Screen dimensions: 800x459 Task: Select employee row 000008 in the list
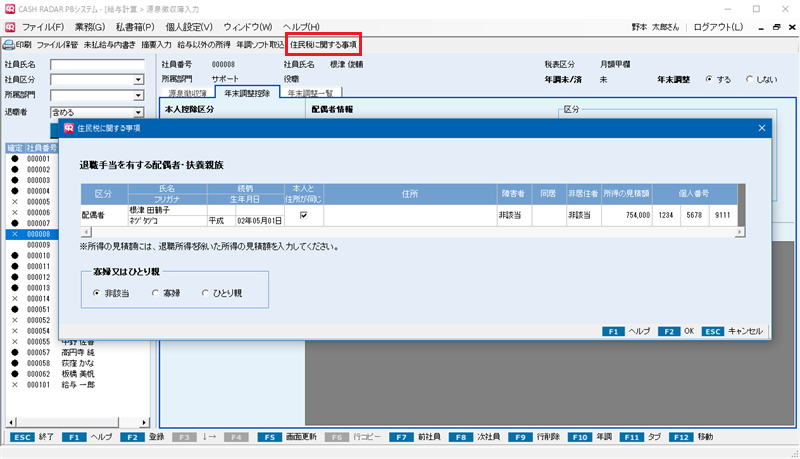click(32, 234)
